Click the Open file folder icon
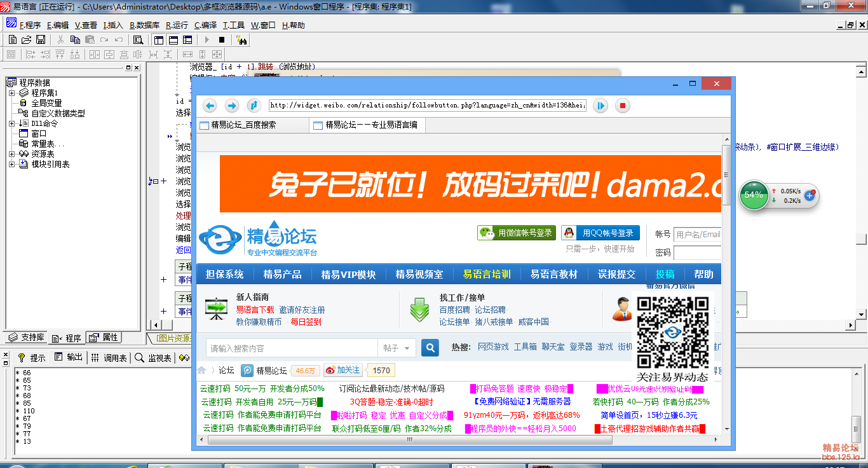The width and height of the screenshot is (868, 468). tap(27, 39)
